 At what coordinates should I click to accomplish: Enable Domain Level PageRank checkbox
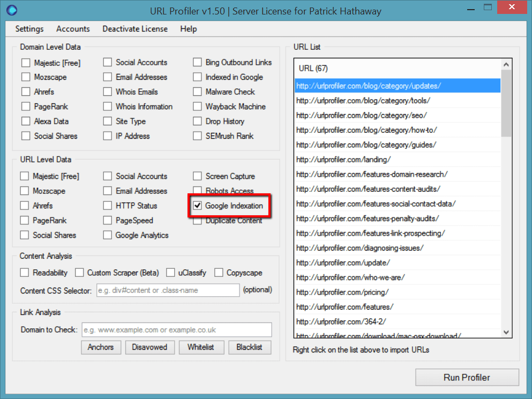tap(26, 107)
